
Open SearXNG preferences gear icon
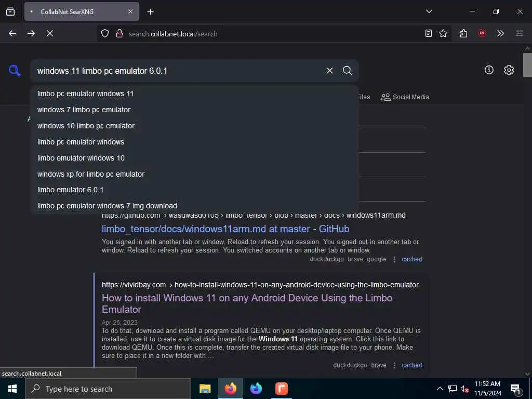tap(509, 70)
